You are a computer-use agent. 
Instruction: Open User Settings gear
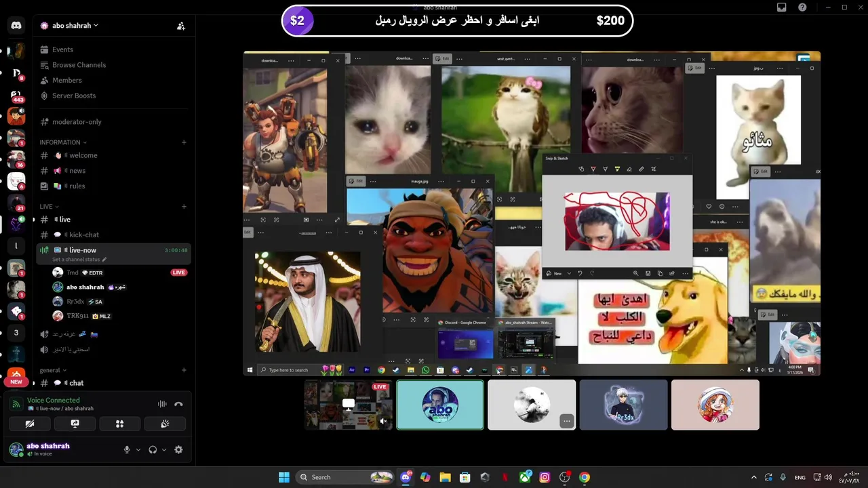point(178,449)
